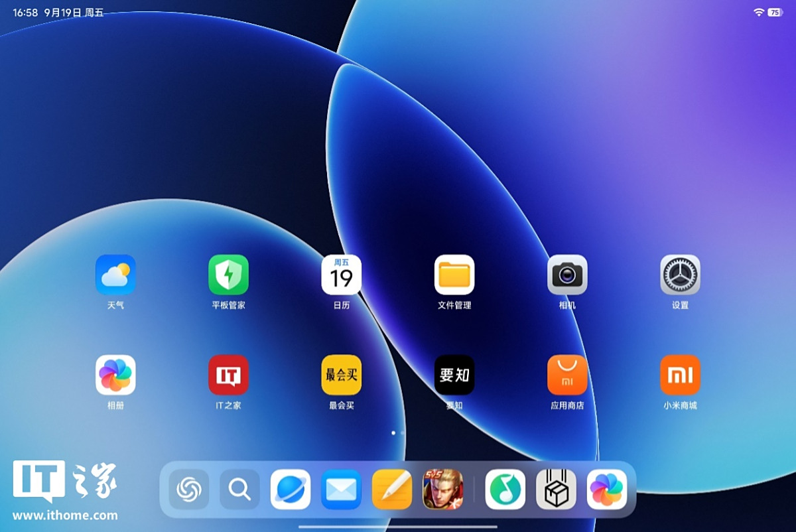This screenshot has height=532, width=796.
Task: Open the notes pencil app in dock
Action: (x=392, y=490)
